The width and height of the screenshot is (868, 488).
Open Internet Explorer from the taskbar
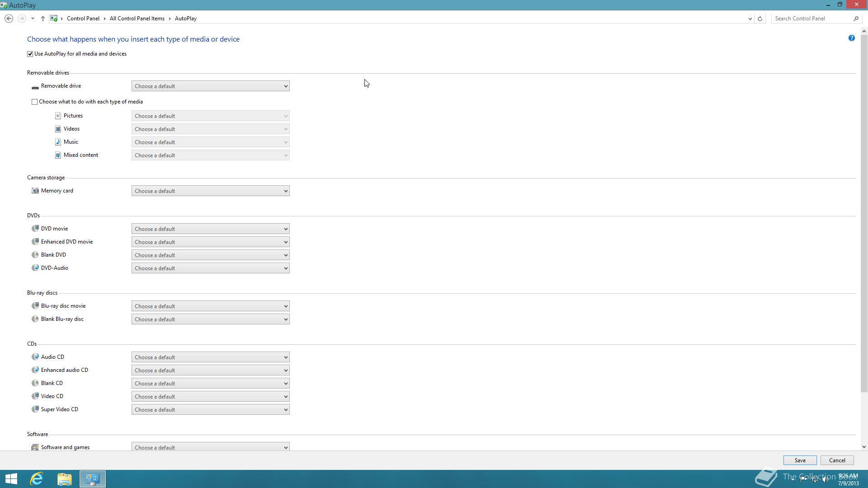[37, 479]
